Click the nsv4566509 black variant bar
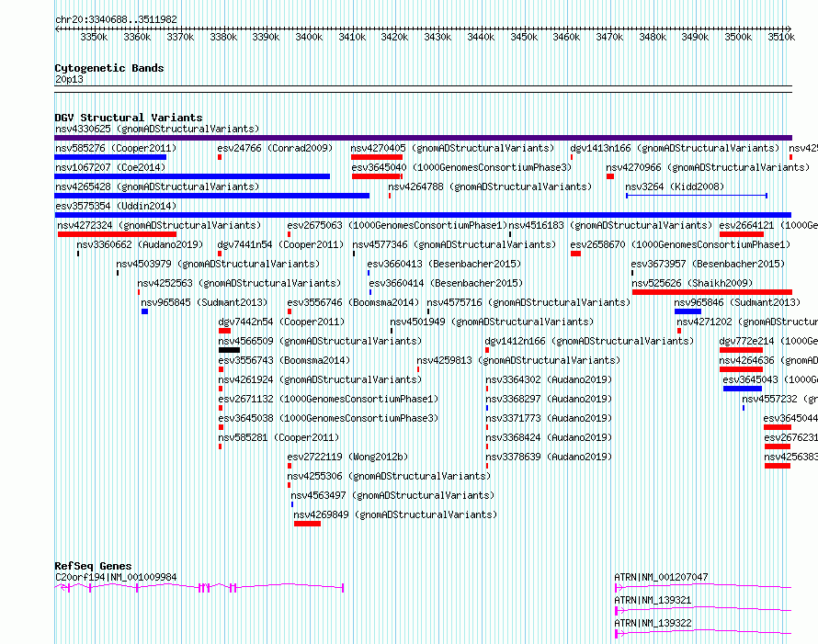 pos(229,350)
